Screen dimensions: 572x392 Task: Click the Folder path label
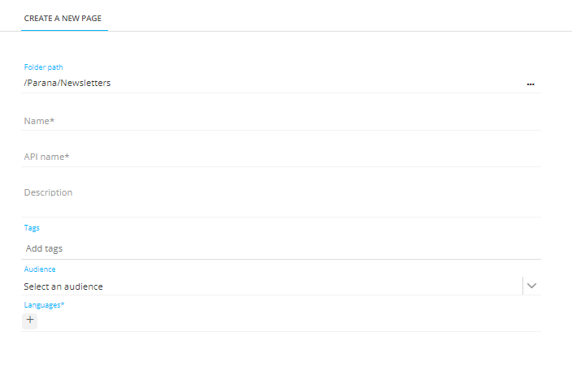[x=43, y=67]
